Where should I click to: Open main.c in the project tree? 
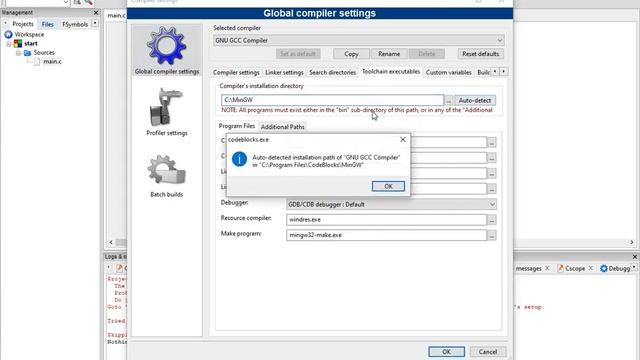click(48, 62)
